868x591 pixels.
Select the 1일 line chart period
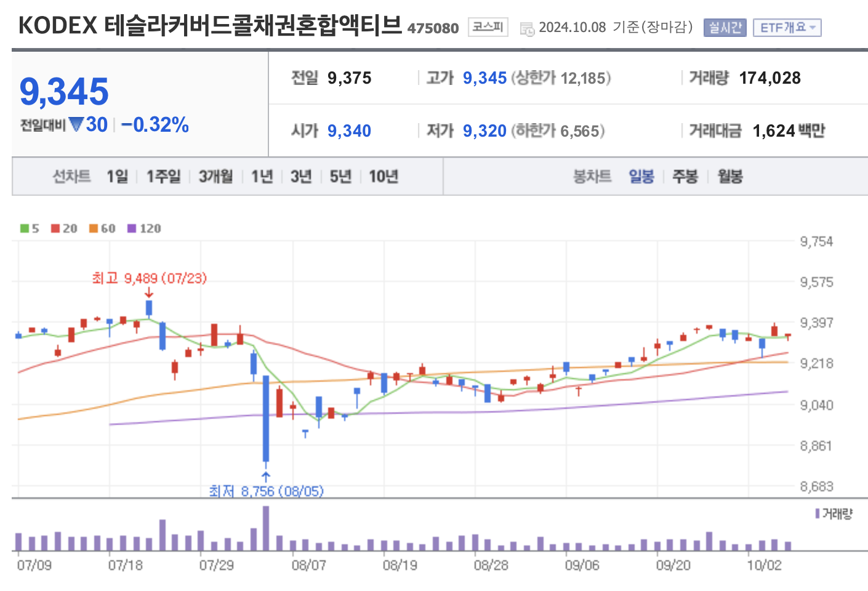117,177
